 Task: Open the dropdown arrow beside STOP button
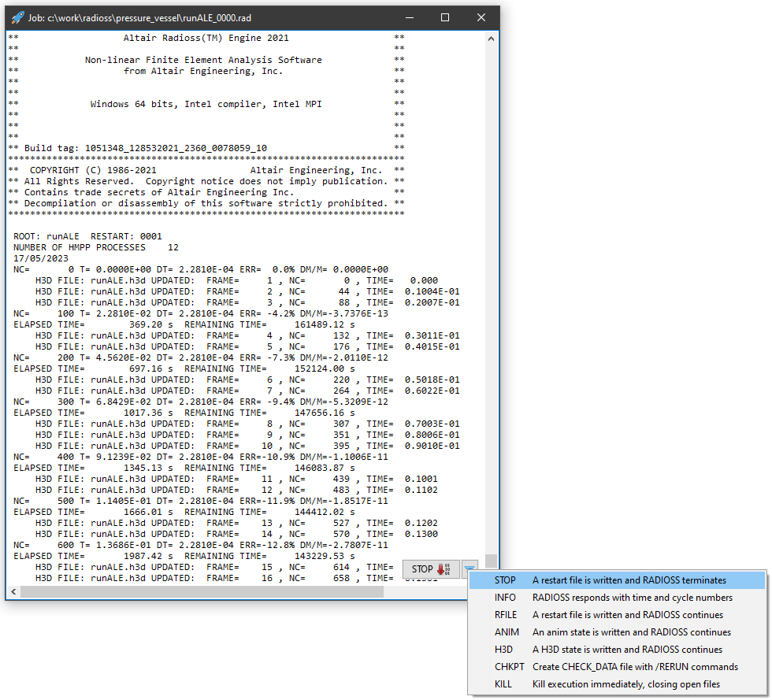pos(470,569)
